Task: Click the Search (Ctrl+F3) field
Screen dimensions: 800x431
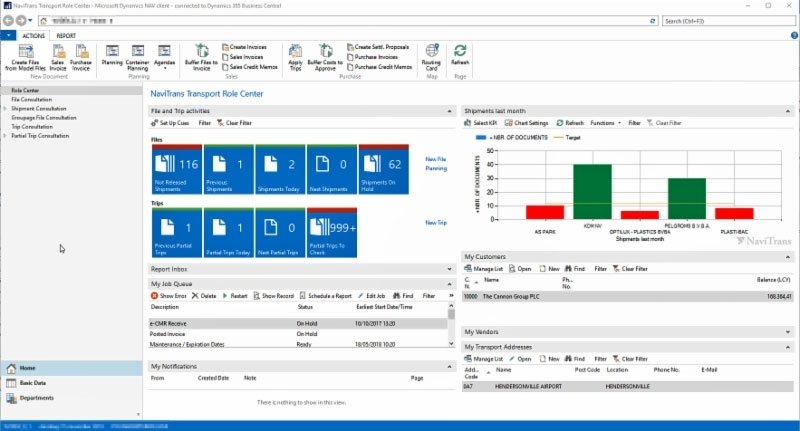Action: click(x=728, y=21)
